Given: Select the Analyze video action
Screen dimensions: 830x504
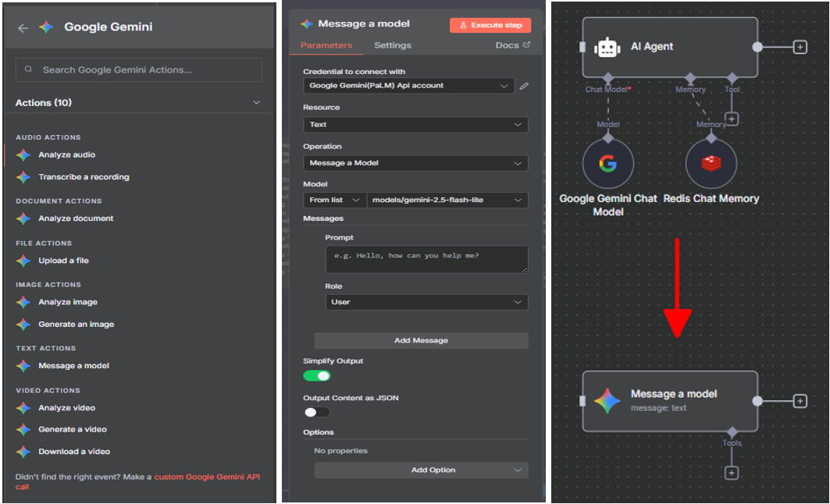Looking at the screenshot, I should 66,408.
